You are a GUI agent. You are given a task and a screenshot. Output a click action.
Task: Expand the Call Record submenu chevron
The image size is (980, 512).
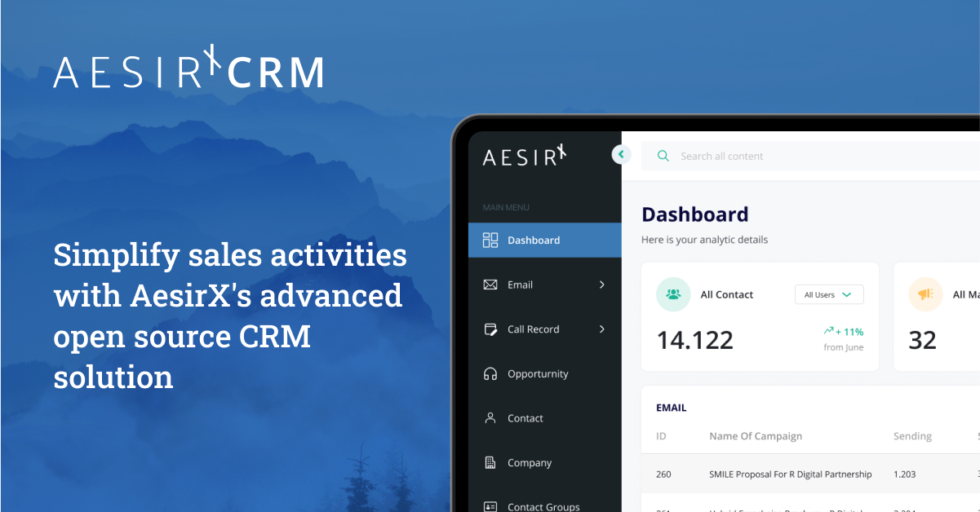(x=602, y=329)
